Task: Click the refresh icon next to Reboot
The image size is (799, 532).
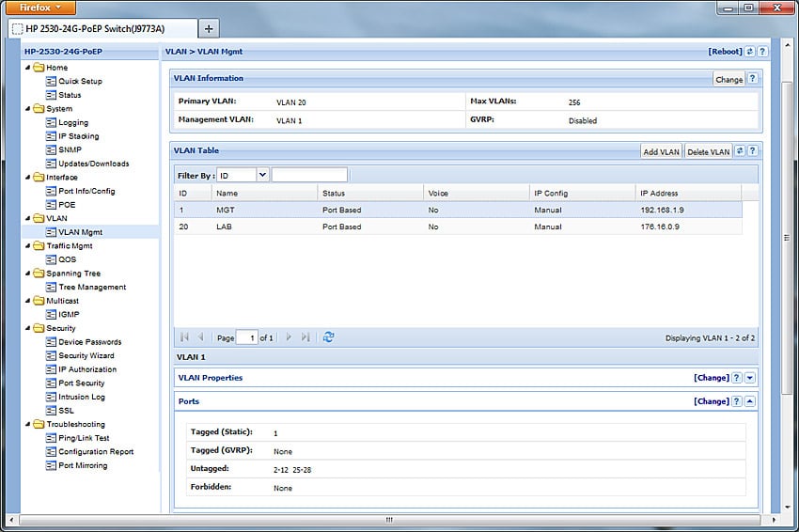Action: coord(749,52)
